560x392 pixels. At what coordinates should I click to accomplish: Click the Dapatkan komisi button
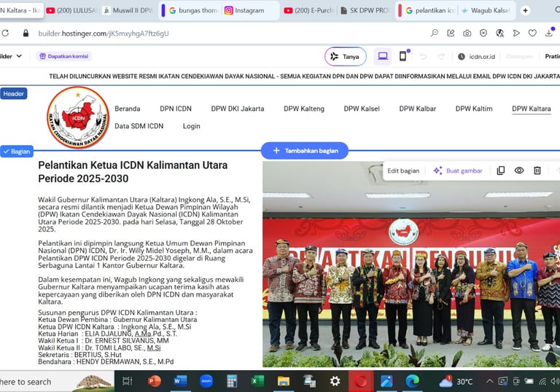tap(63, 56)
